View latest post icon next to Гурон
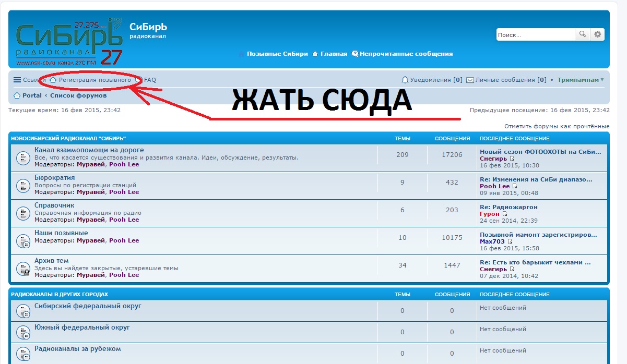 (x=504, y=214)
